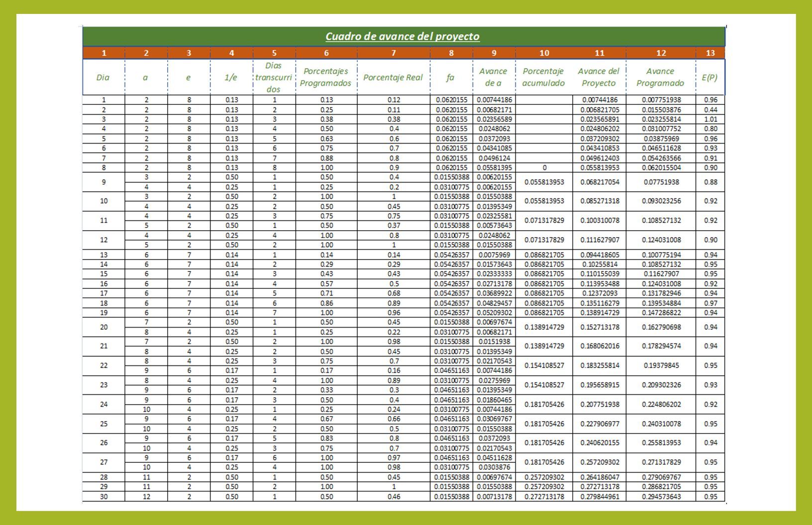Select merged day 22 cell in Dia column
Viewport: 812px width, 525px height.
[104, 365]
